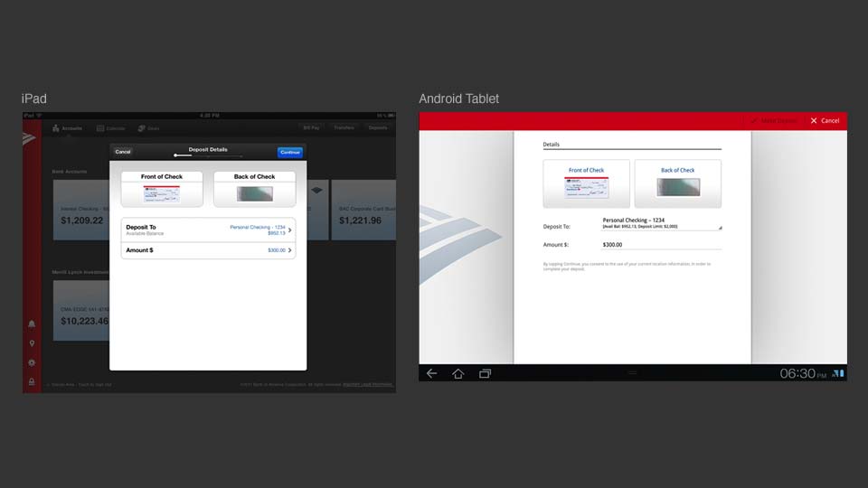The image size is (868, 488).
Task: Tap the lock icon in iPad sidebar
Action: click(x=32, y=381)
